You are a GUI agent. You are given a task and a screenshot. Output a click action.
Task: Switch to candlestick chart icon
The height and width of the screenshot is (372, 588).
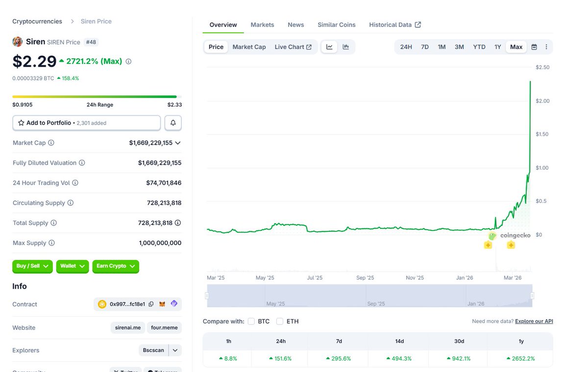pos(346,47)
